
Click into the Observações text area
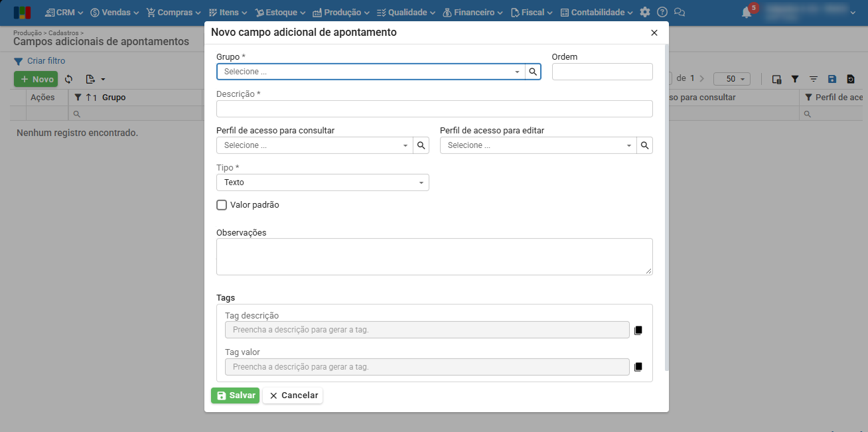(x=434, y=256)
